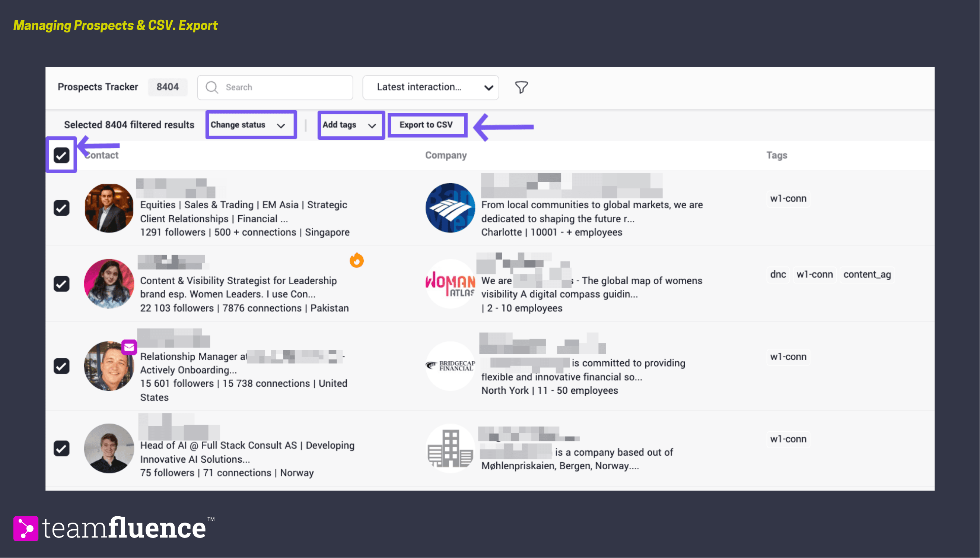
Task: Open the Latest interaction sort dropdown
Action: tap(430, 88)
